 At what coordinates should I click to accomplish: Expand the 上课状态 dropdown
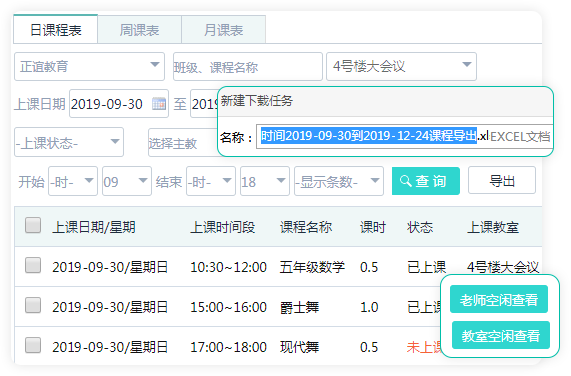coord(69,142)
